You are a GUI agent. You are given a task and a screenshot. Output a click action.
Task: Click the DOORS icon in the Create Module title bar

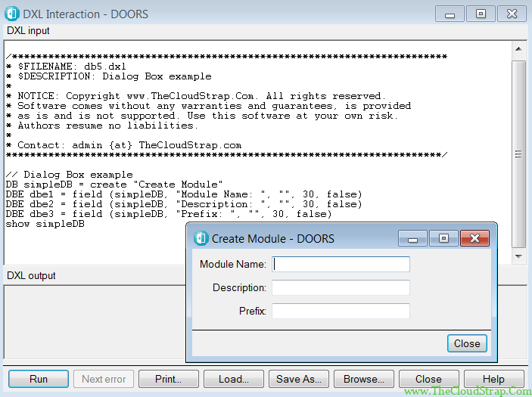[201, 238]
